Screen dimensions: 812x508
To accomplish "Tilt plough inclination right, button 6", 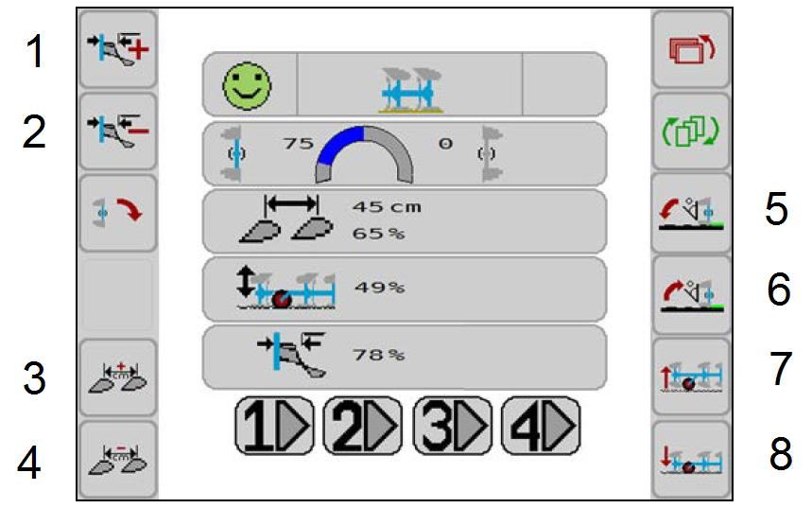I will point(691,295).
